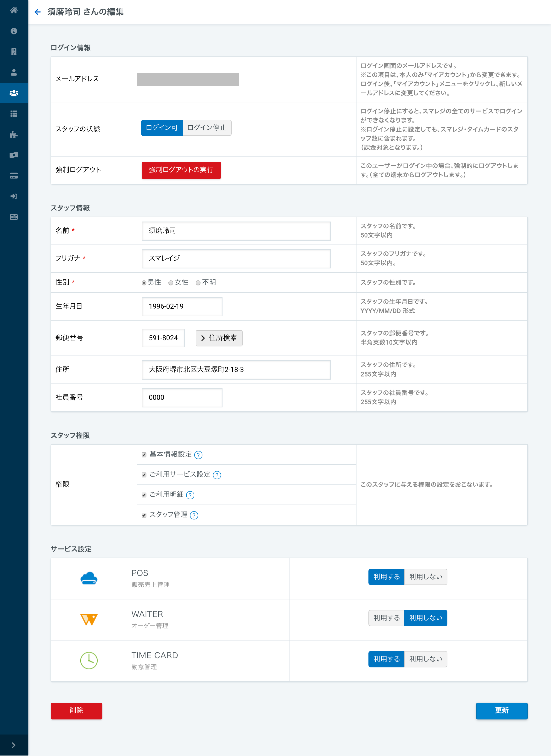The height and width of the screenshot is (756, 551).
Task: Set WAITER service to 利用する
Action: pos(386,618)
